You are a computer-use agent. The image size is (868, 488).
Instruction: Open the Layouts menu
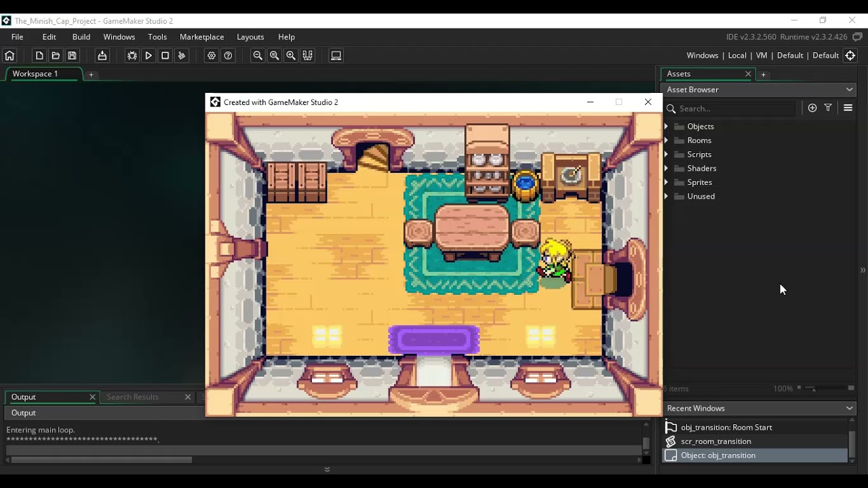[250, 37]
